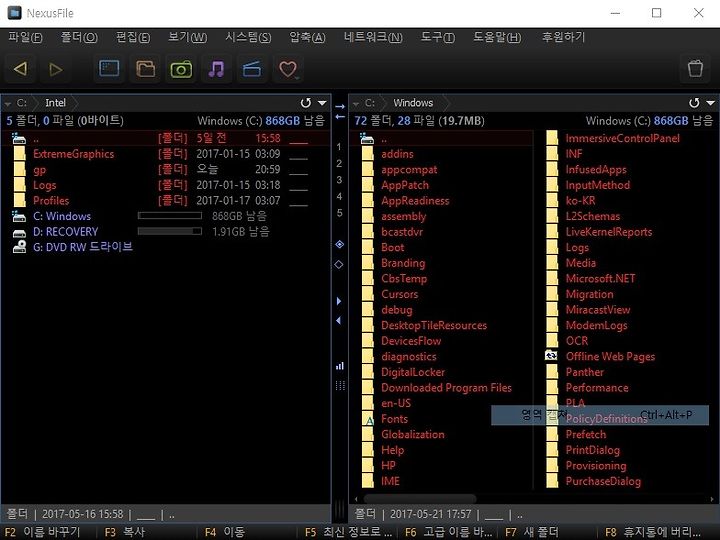Select the C: Windows drive icon in the left panel

19,216
